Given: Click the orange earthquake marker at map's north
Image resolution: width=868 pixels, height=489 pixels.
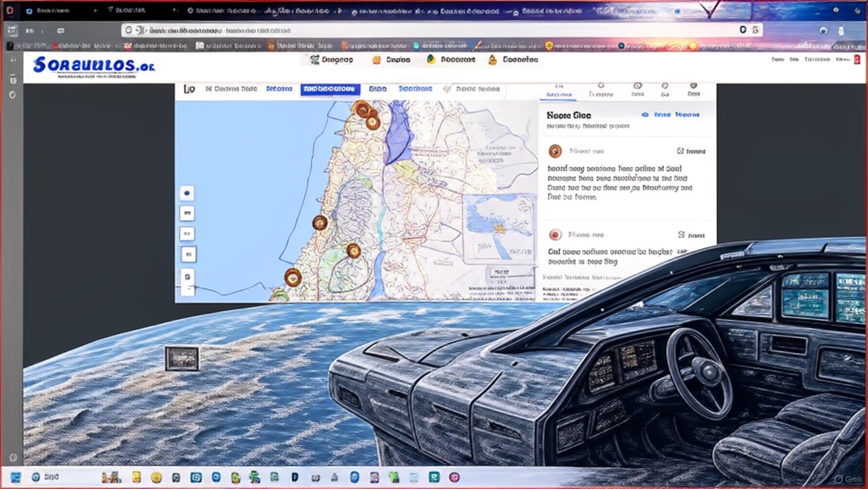Looking at the screenshot, I should click(364, 110).
